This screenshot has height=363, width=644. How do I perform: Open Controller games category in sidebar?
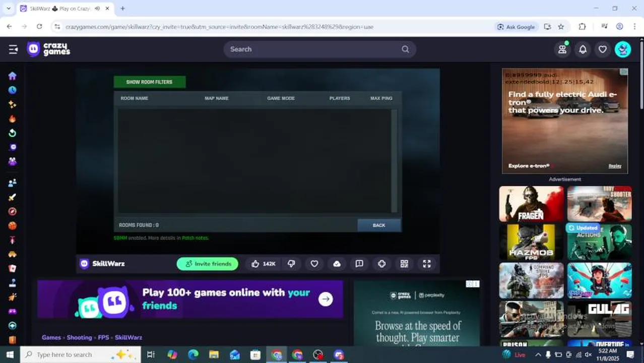click(13, 312)
